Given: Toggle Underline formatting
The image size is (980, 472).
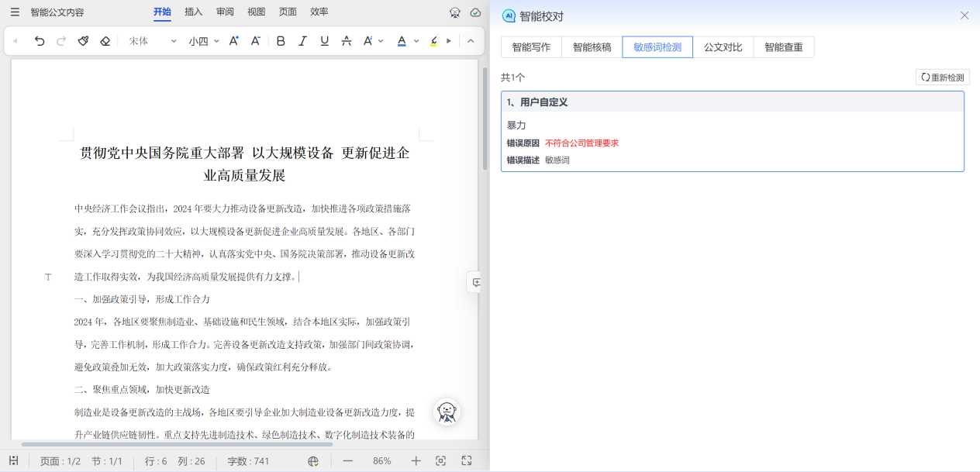Looking at the screenshot, I should 324,41.
